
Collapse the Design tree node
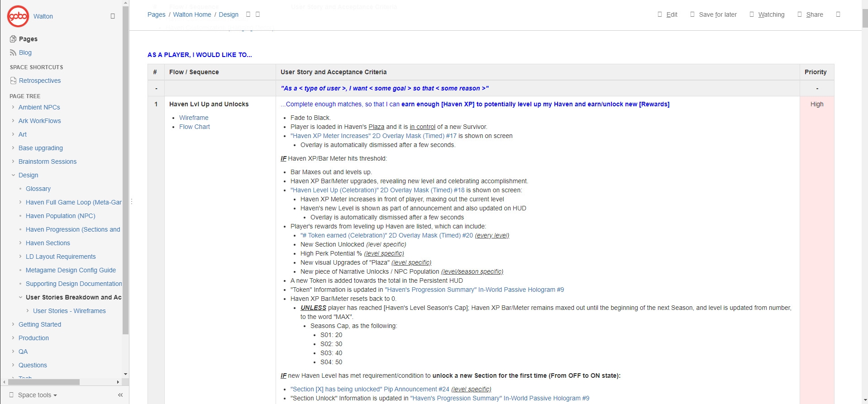[13, 175]
